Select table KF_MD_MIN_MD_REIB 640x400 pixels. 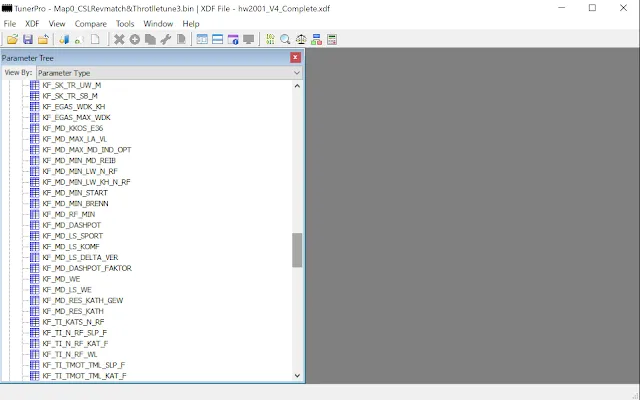tap(79, 160)
